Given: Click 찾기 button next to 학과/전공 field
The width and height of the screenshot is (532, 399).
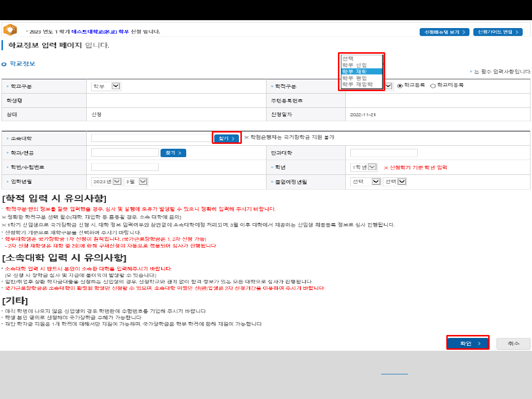Looking at the screenshot, I should 173,153.
